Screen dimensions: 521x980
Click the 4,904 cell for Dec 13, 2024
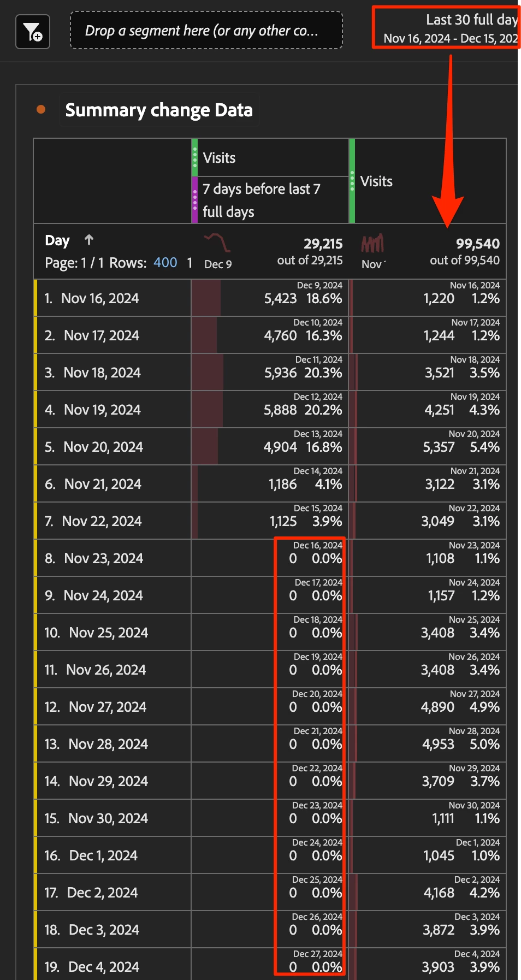click(270, 447)
